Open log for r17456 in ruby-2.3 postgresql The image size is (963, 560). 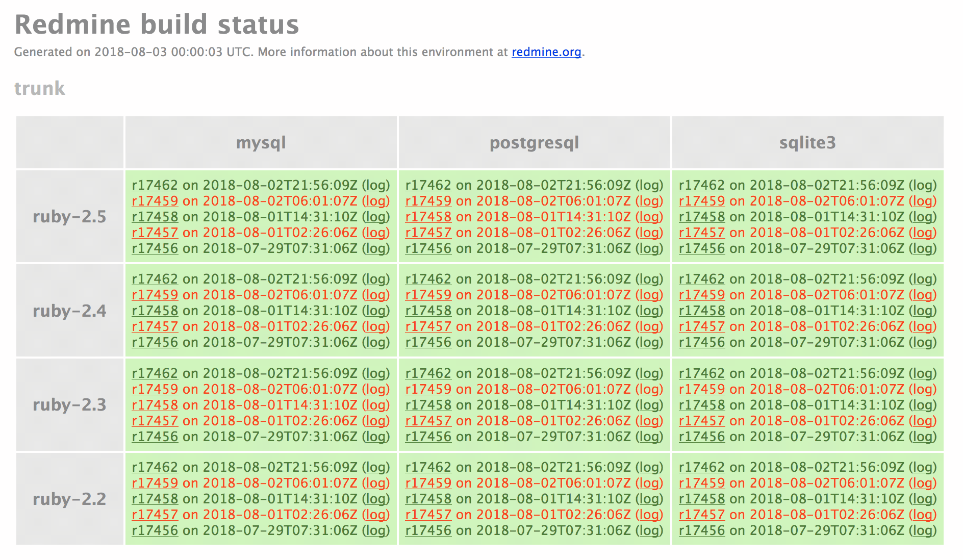point(649,437)
